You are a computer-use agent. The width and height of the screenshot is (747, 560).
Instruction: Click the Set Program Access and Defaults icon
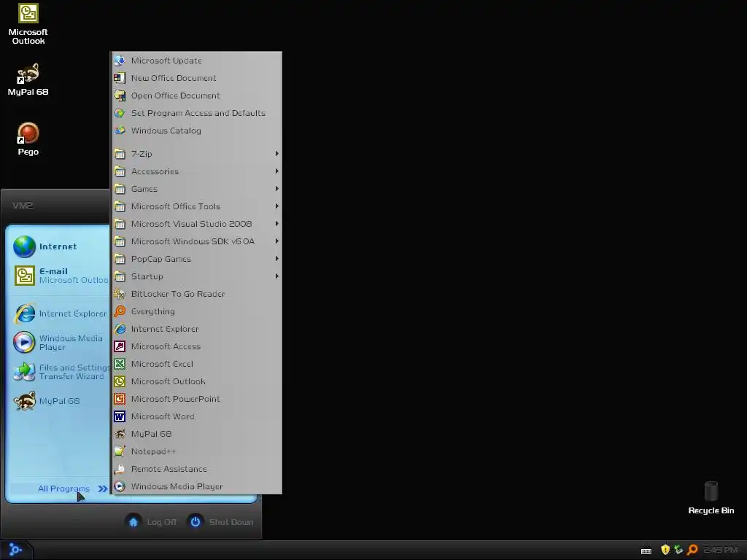pos(120,113)
